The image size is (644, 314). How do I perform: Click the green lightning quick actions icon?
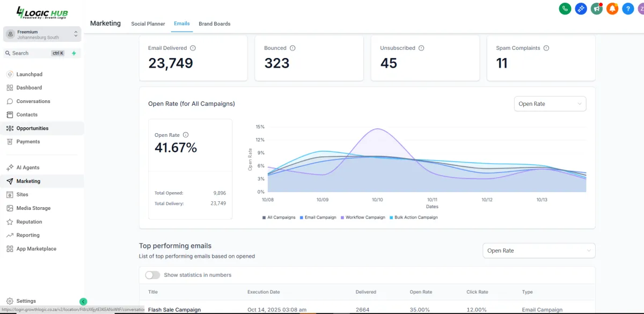pyautogui.click(x=74, y=53)
